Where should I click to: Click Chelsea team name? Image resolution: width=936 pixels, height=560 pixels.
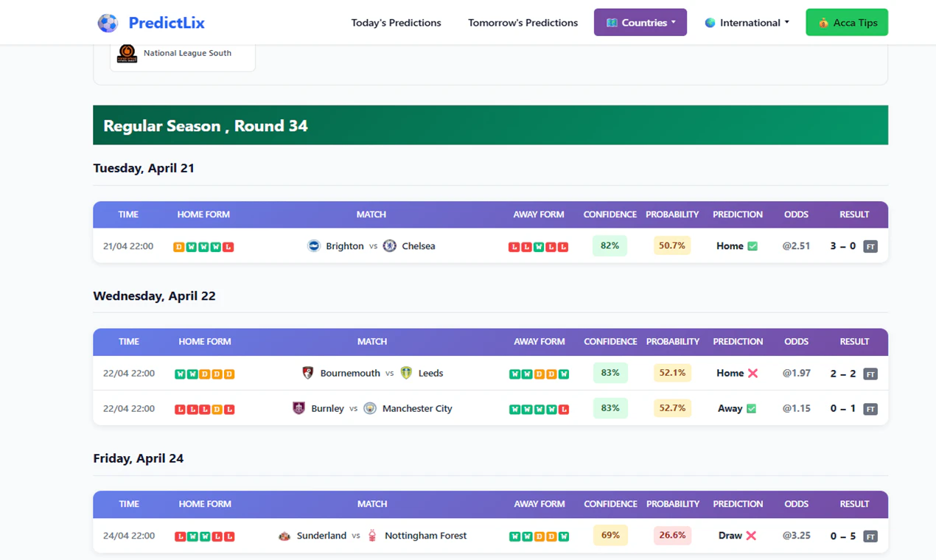click(x=419, y=246)
